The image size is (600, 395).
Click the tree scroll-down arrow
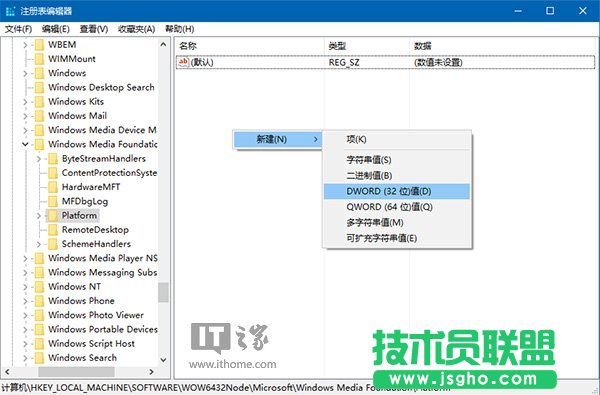[163, 360]
